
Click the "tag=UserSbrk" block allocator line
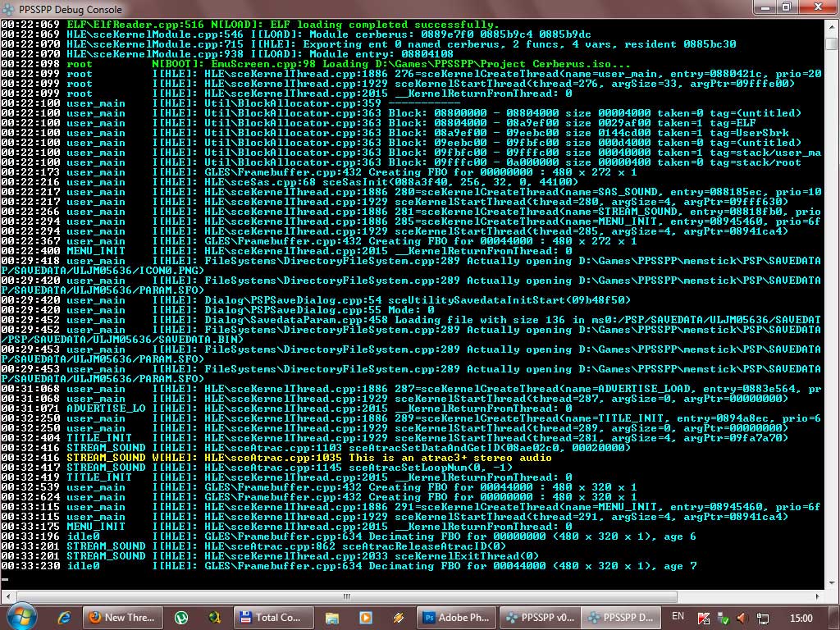(395, 133)
